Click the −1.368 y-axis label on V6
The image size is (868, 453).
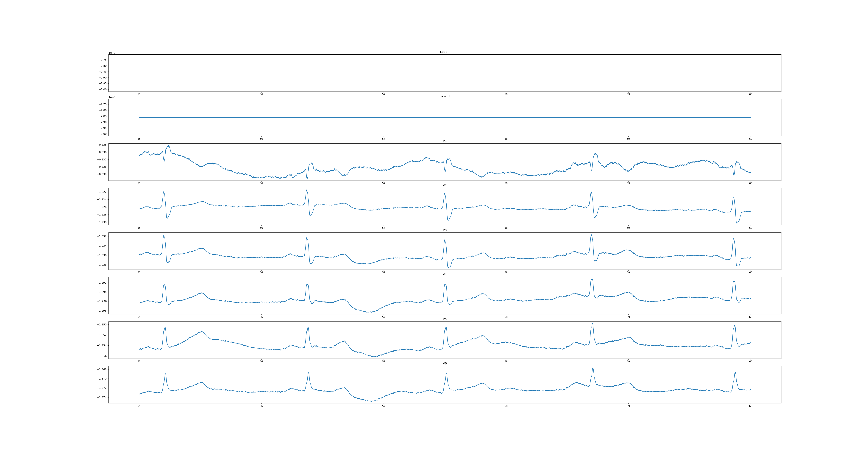[102, 369]
